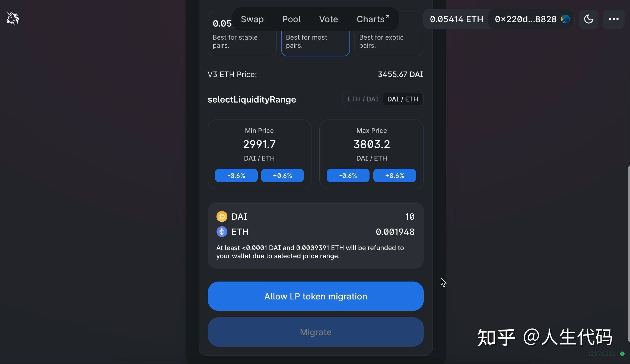Screen dimensions: 630x364
Task: Open the Charts external link
Action: point(372,19)
